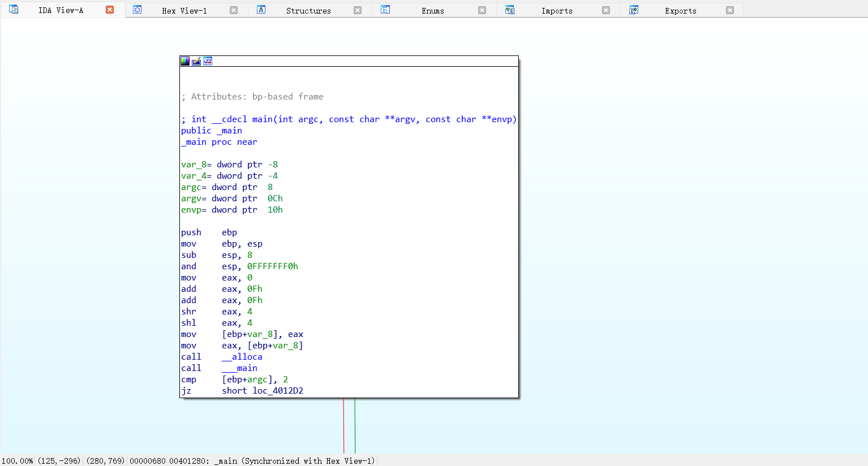Screen dimensions: 868x466
Task: Click the Hex View-1 tab icon
Action: [x=137, y=10]
